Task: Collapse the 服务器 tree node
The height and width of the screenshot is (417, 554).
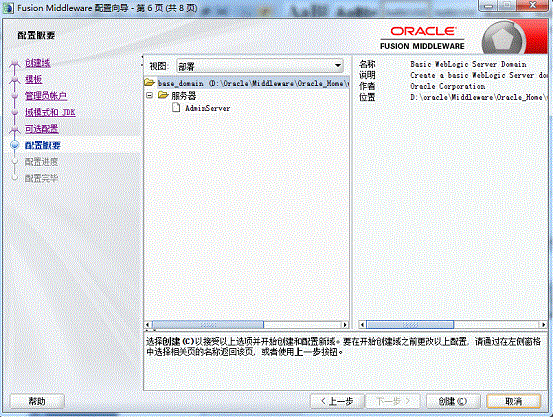Action: (149, 95)
